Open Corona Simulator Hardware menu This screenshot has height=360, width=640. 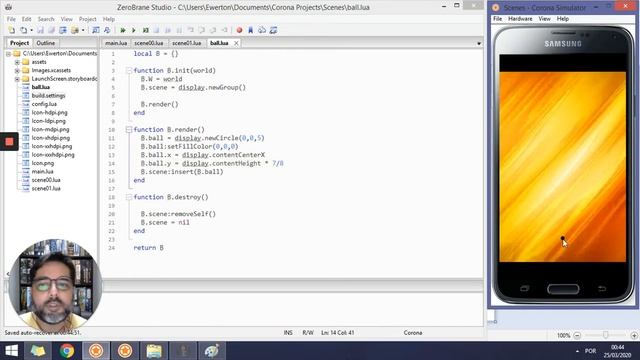(520, 19)
